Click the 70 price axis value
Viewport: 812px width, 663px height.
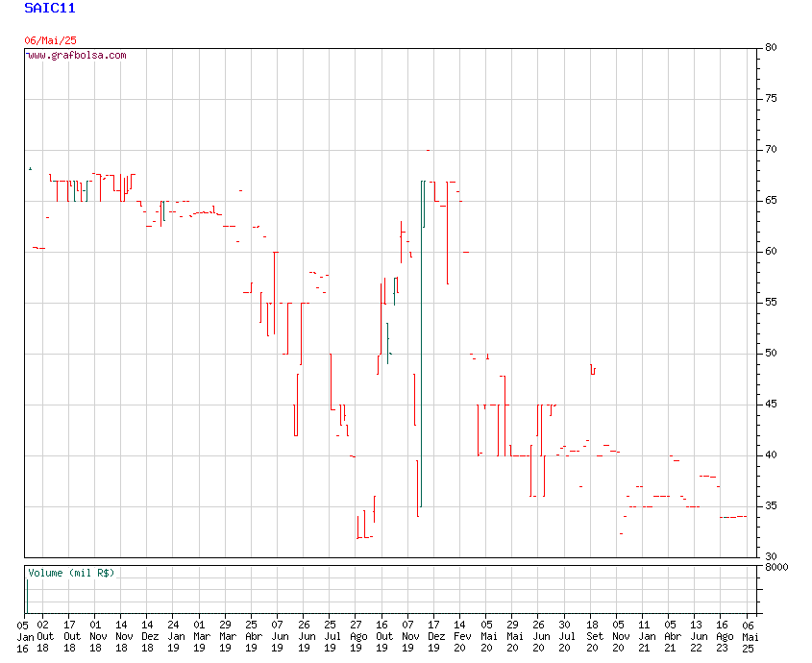tap(771, 149)
